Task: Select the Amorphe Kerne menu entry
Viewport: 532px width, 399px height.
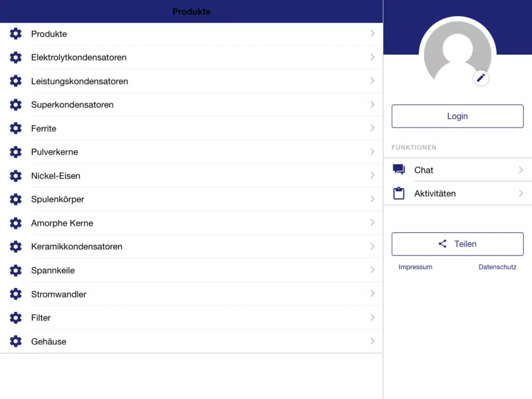Action: pos(192,223)
